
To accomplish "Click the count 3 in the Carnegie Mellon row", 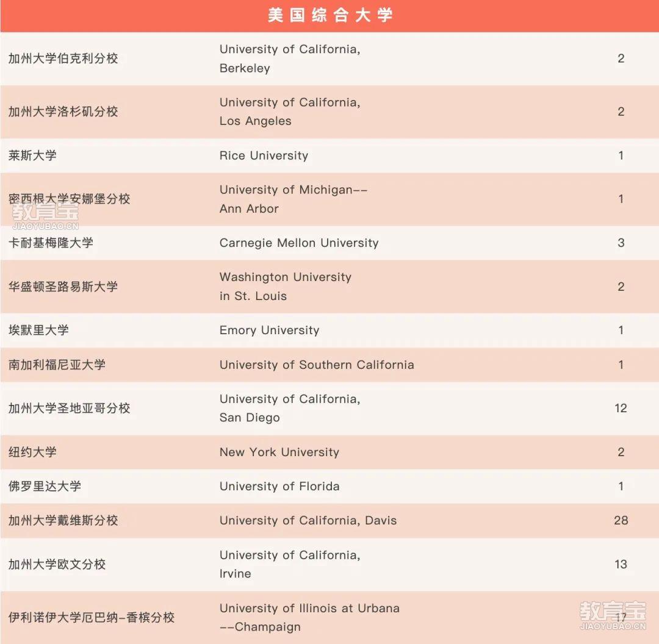I will point(621,243).
